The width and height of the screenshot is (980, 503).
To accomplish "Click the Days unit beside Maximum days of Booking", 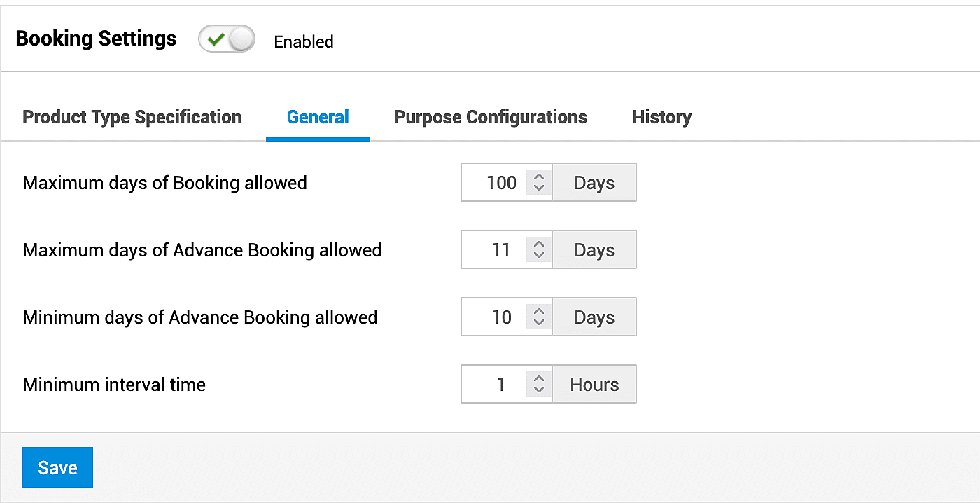I will coord(594,183).
